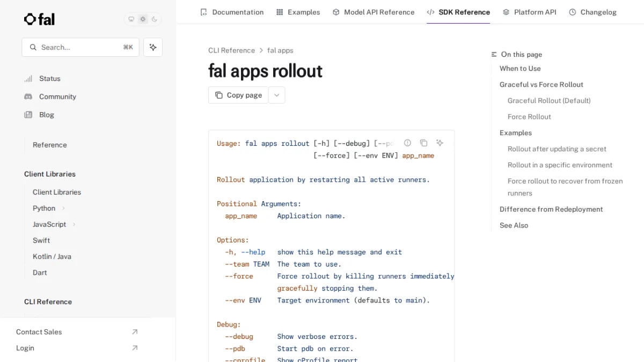Image resolution: width=644 pixels, height=362 pixels.
Task: Open the AI assistant sparkle button
Action: (153, 47)
